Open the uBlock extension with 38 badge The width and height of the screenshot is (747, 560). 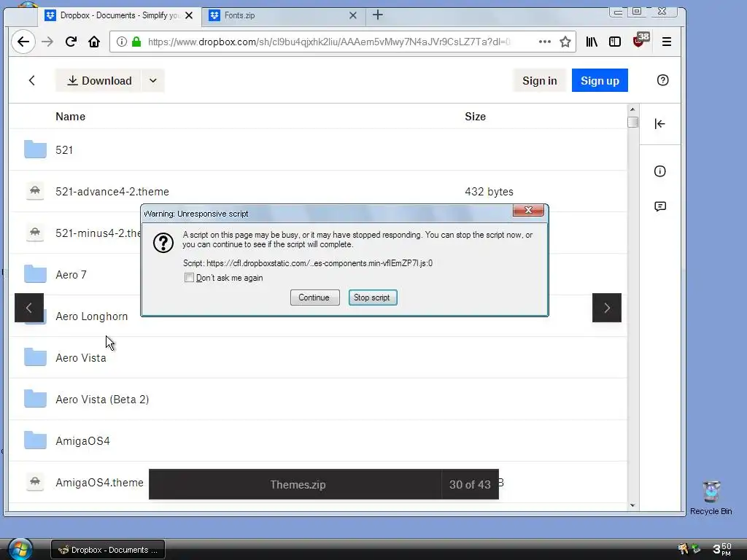tap(640, 41)
